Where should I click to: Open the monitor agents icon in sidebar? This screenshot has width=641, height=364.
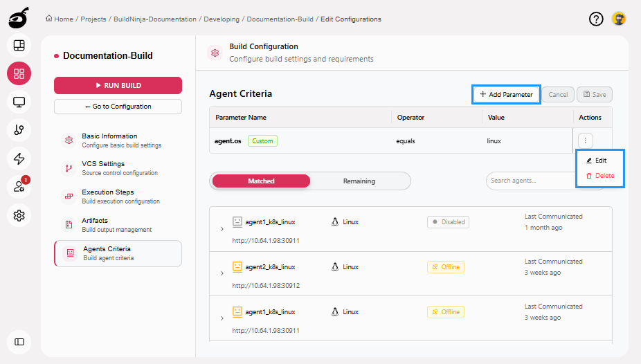19,102
